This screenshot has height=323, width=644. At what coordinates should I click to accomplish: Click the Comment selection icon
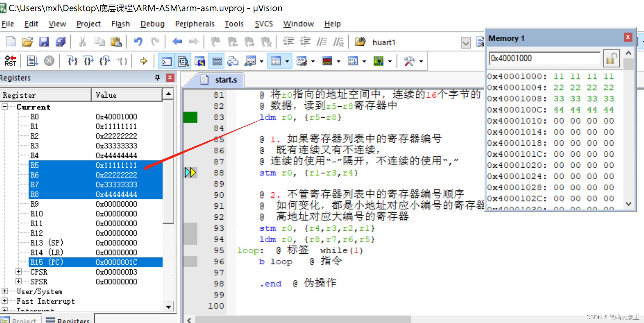coord(322,42)
